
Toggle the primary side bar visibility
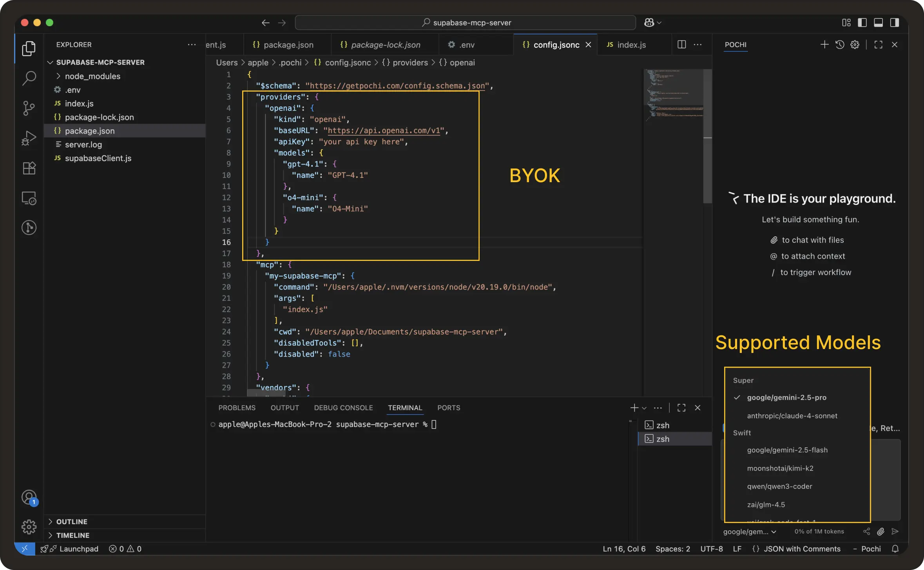pos(862,23)
